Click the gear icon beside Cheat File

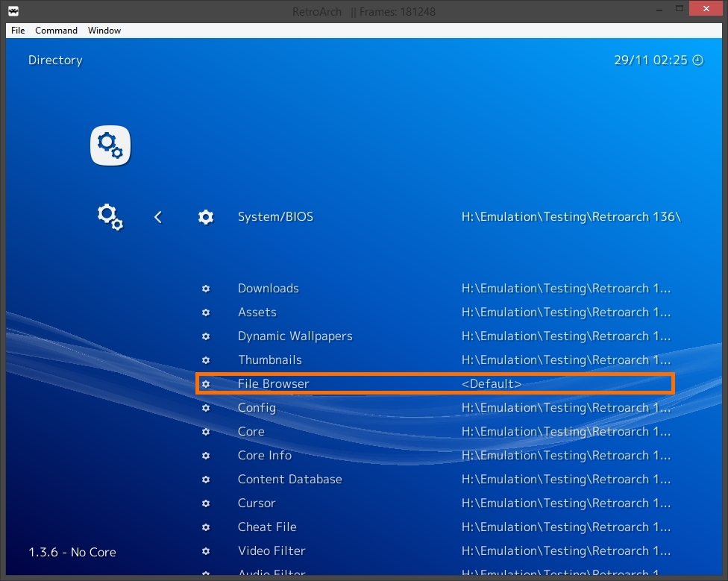(206, 527)
